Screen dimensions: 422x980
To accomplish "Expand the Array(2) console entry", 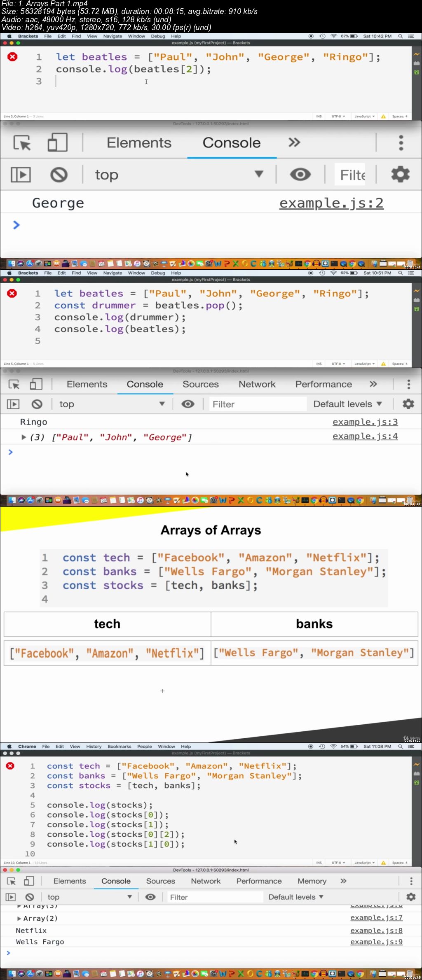I will (x=19, y=919).
